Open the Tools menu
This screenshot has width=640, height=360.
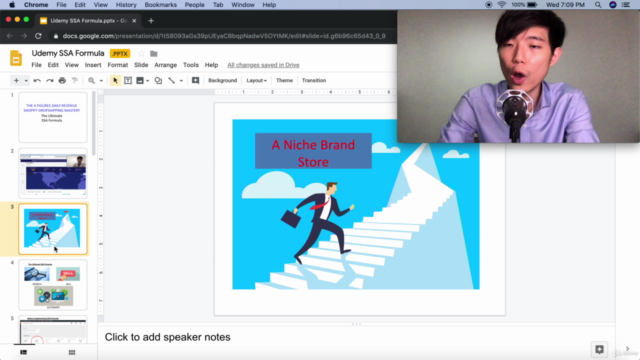191,65
